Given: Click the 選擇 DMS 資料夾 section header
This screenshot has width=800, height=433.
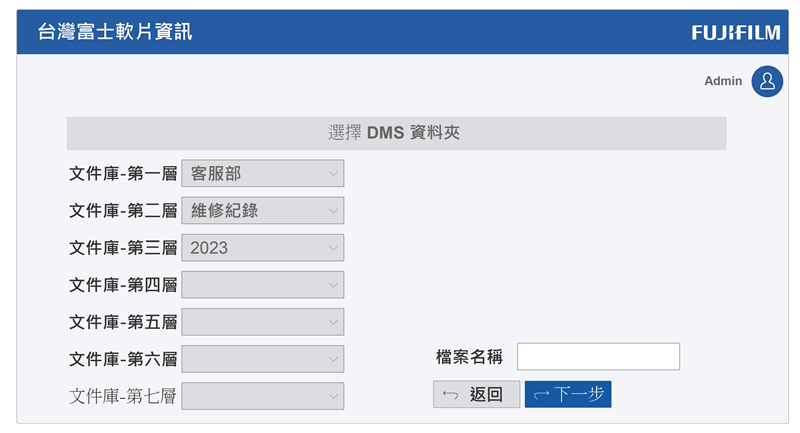Looking at the screenshot, I should (395, 133).
